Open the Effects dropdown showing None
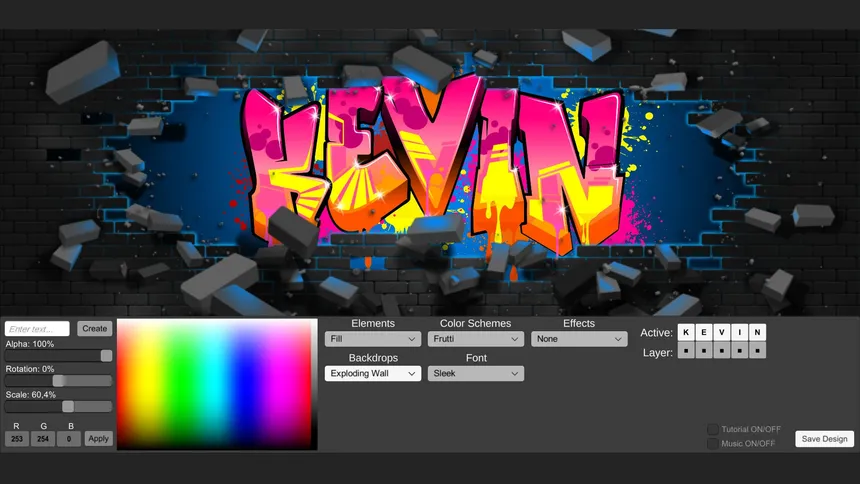This screenshot has width=860, height=484. pyautogui.click(x=579, y=339)
